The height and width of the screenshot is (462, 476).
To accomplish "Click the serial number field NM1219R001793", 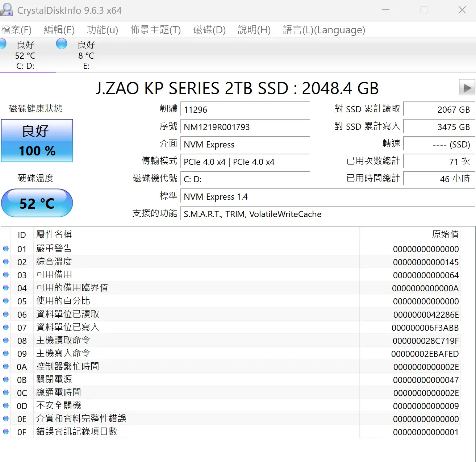I will (245, 127).
